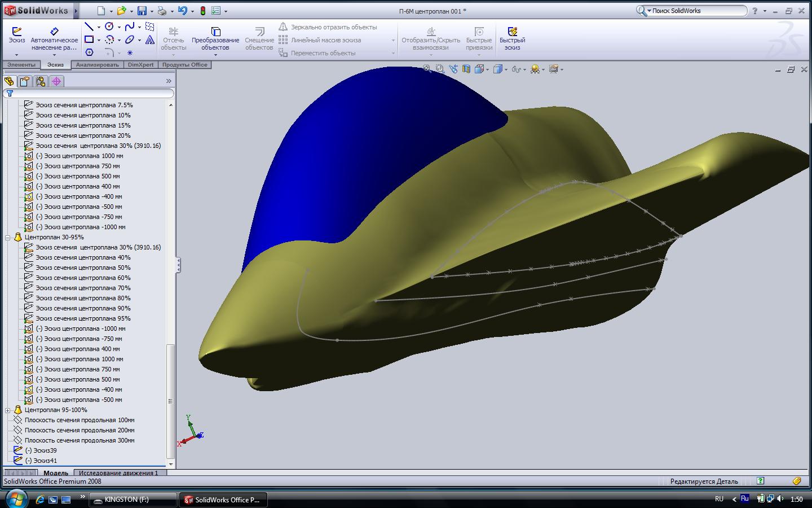Viewport: 812px width, 508px height.
Task: Open the PropertyManager panel tab icon
Action: (25, 81)
